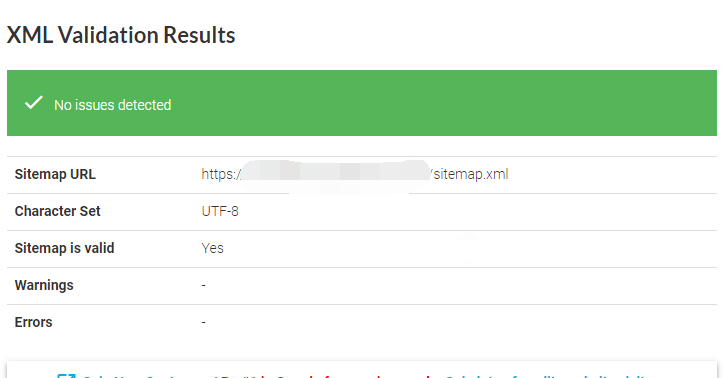Click the white checkmark icon in green banner
This screenshot has width=727, height=378.
[33, 103]
